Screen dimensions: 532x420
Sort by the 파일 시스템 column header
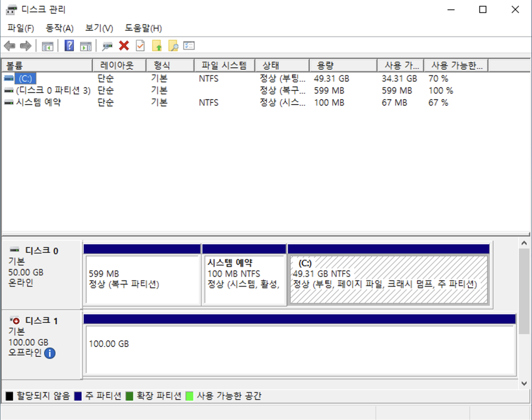pyautogui.click(x=224, y=65)
